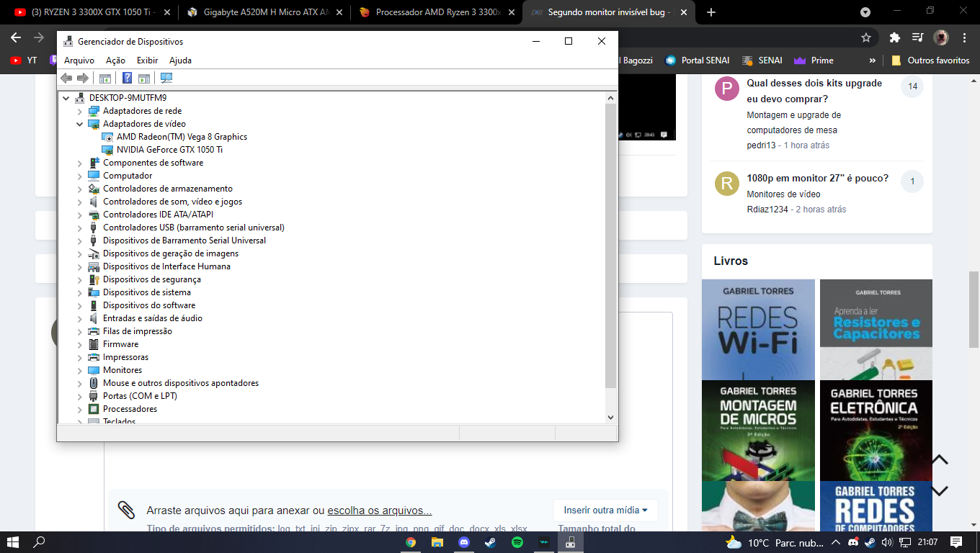Open '1080p em monitor 27" é pouco?' topic
Screen dimensions: 980x553
click(x=818, y=178)
